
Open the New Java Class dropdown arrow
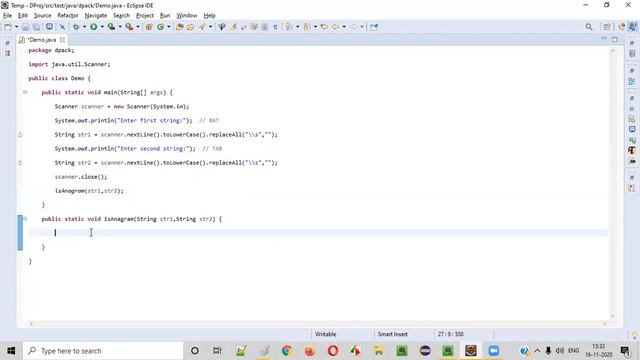pyautogui.click(x=169, y=27)
